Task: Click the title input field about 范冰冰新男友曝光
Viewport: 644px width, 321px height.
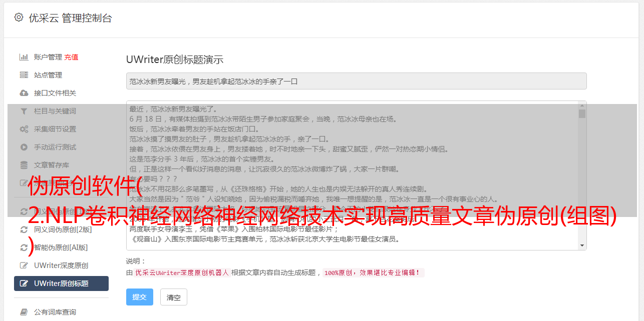Action: point(356,81)
